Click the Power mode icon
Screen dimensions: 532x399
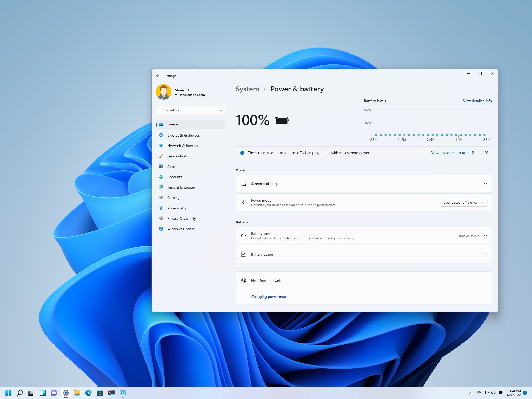[x=243, y=202]
